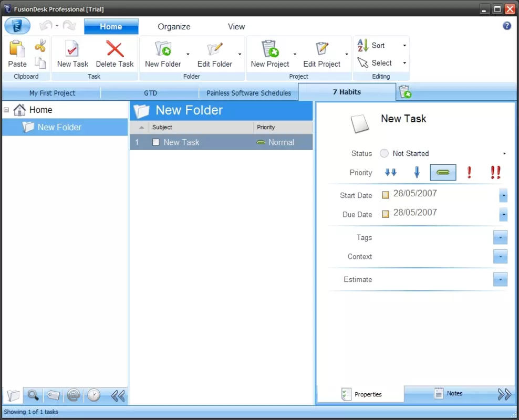
Task: Open the Start Date calendar dropdown
Action: (x=503, y=195)
